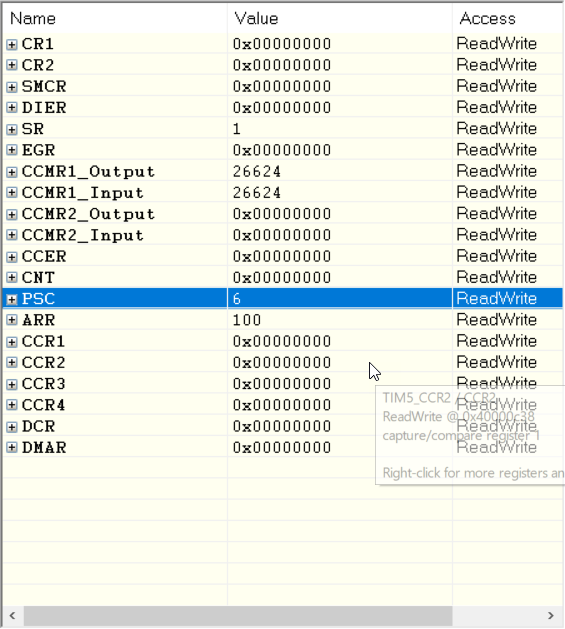
Task: Click the horizontal scrollbar left arrow
Action: pyautogui.click(x=12, y=616)
